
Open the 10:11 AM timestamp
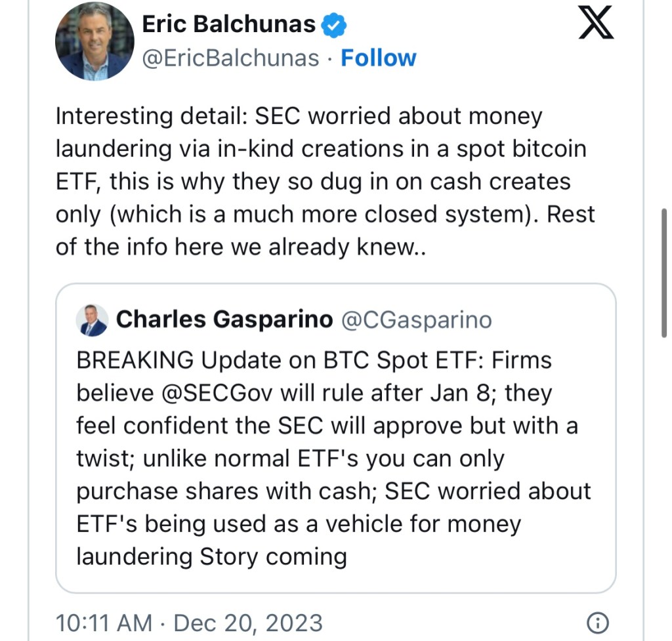[104, 622]
